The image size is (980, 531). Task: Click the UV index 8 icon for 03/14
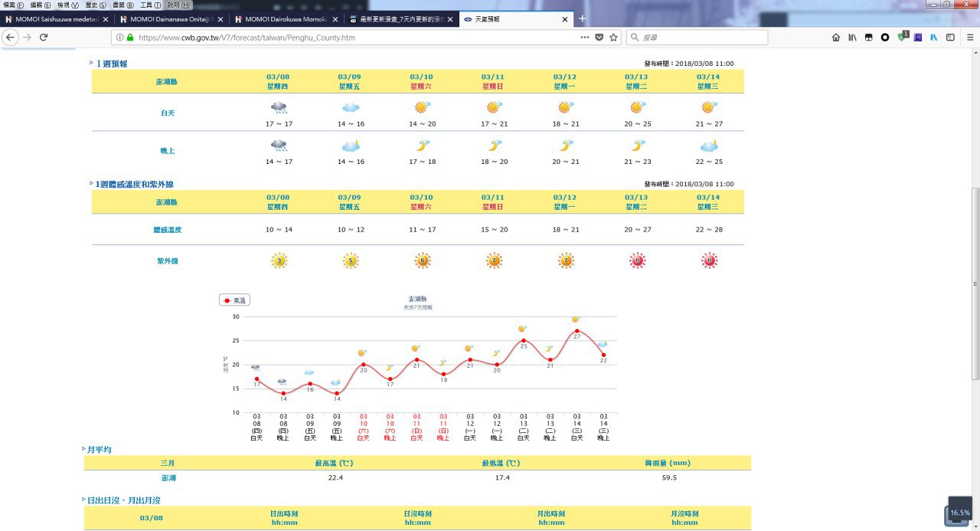point(708,261)
